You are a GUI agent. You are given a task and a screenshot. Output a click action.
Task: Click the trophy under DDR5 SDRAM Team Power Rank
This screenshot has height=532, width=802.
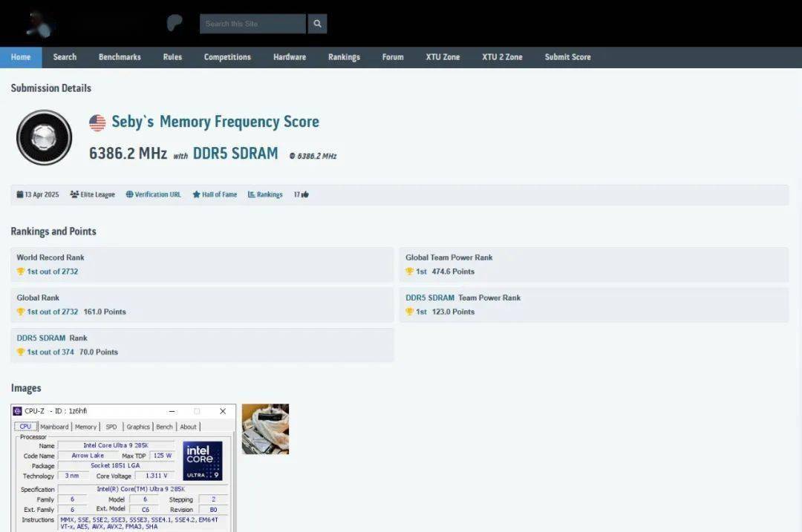click(409, 312)
